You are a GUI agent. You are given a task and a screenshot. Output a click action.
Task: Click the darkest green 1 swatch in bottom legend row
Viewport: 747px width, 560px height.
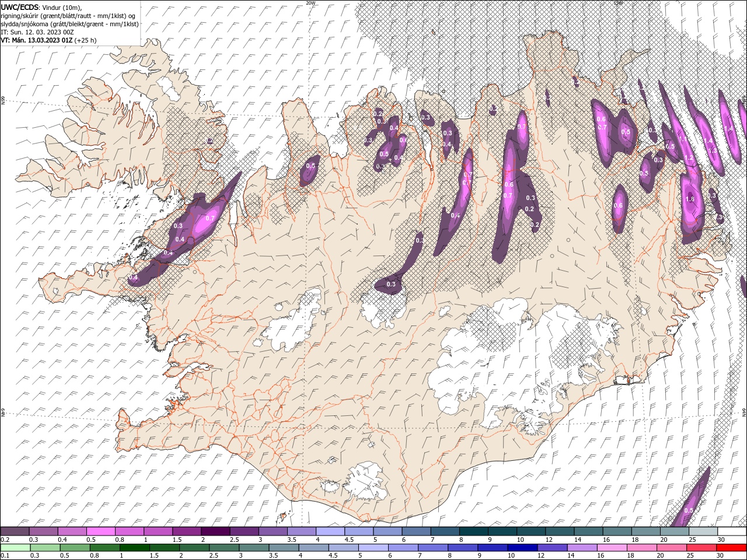[134, 548]
